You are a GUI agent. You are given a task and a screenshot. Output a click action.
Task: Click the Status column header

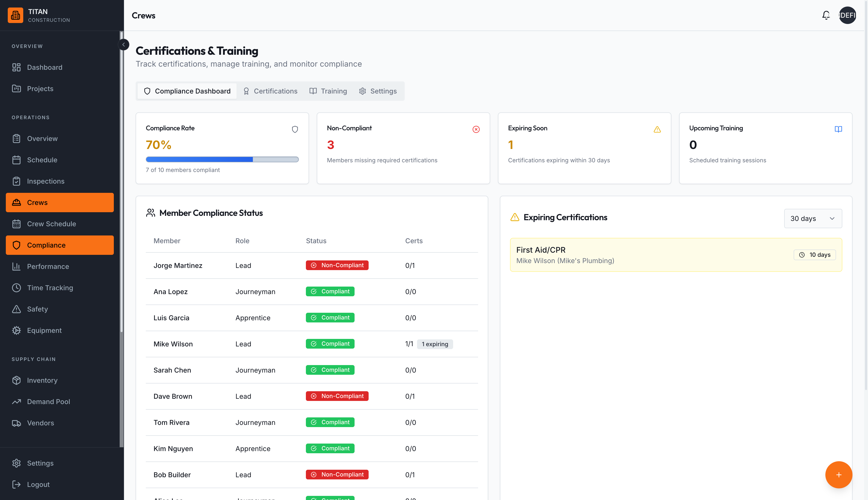click(316, 241)
